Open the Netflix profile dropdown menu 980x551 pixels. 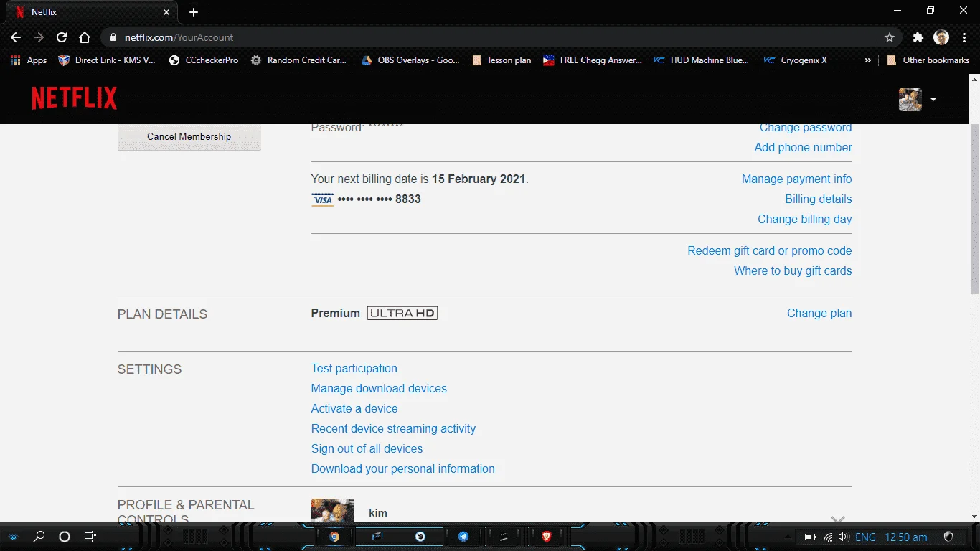pos(918,99)
